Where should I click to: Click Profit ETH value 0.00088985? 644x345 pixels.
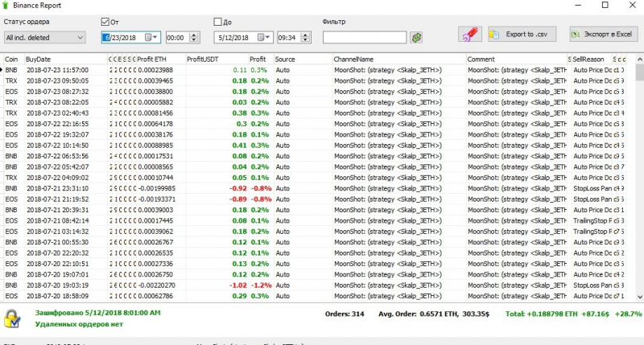[x=155, y=146]
